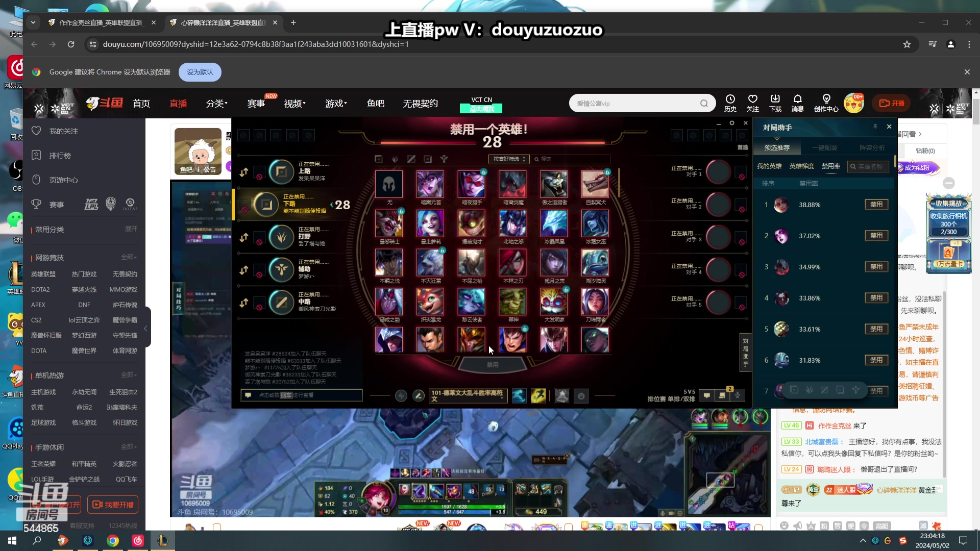This screenshot has height=551, width=980.
Task: Expand 展开 beside 常用分类
Action: [x=131, y=229]
